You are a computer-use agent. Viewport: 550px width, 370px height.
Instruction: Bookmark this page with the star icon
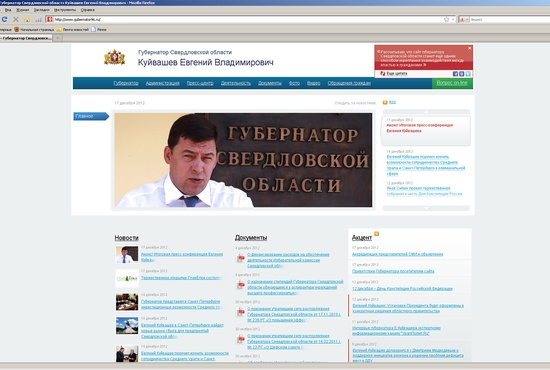click(447, 20)
